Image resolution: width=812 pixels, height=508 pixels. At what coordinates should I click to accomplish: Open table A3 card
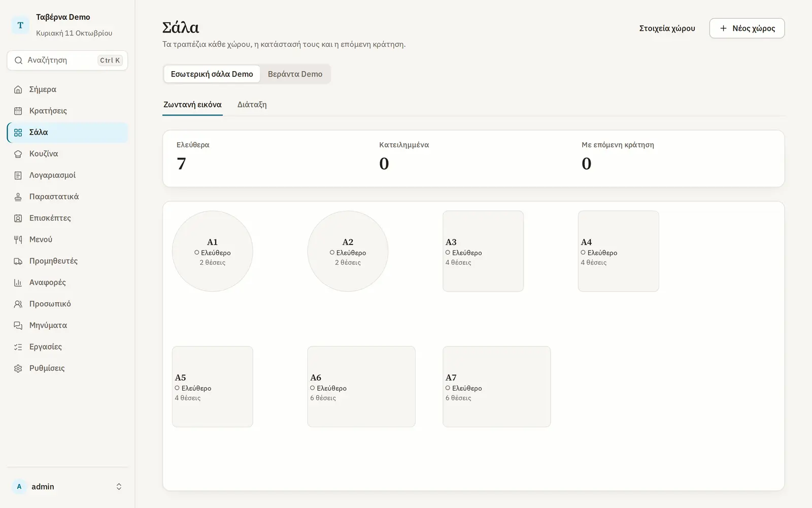483,251
